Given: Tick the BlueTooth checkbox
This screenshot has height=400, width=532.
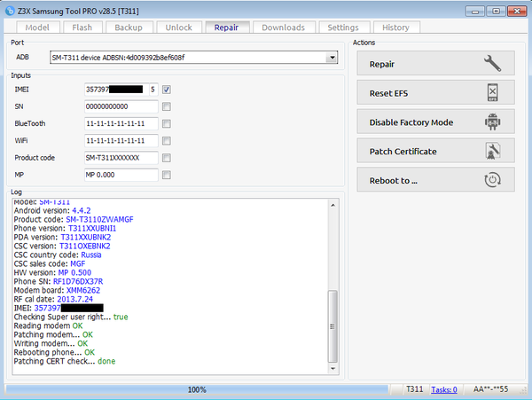Looking at the screenshot, I should click(167, 123).
